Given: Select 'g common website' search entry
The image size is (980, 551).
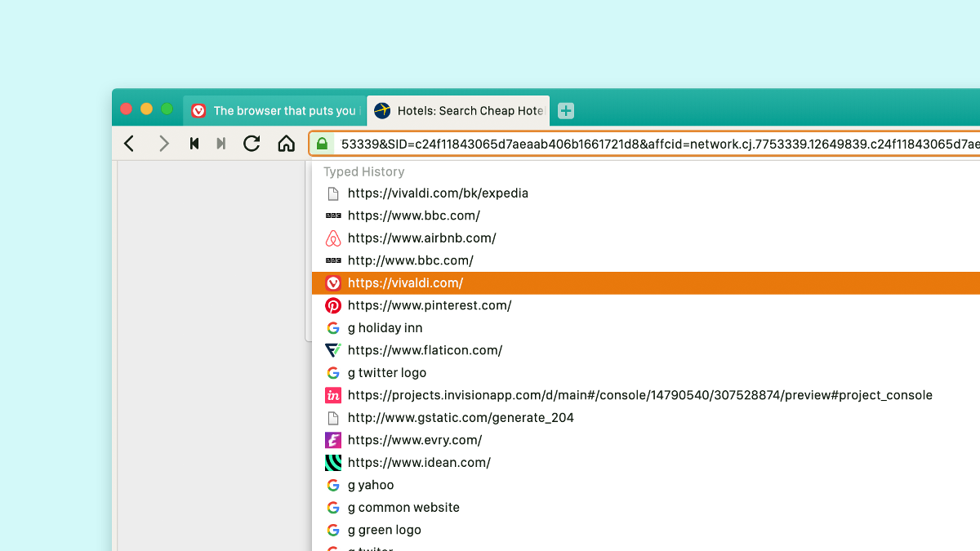Looking at the screenshot, I should coord(646,508).
